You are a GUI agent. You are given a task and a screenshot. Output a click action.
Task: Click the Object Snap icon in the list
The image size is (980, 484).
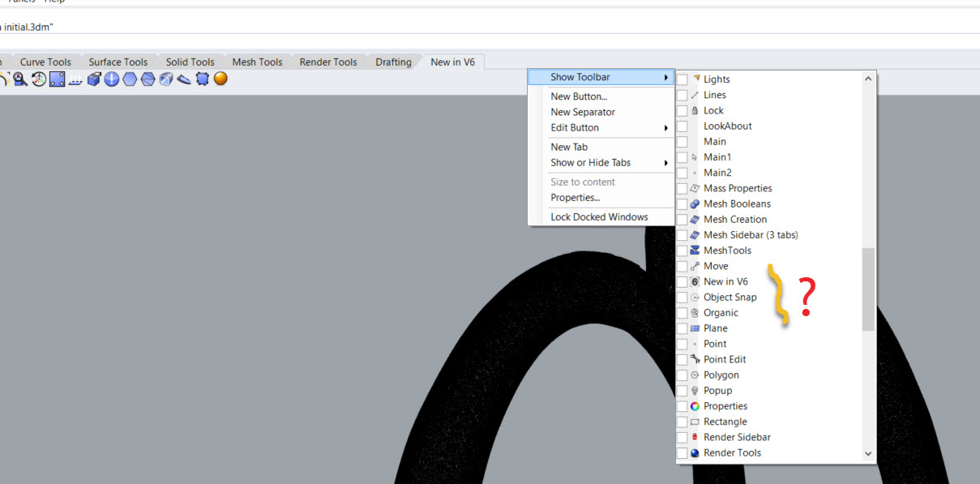tap(695, 297)
